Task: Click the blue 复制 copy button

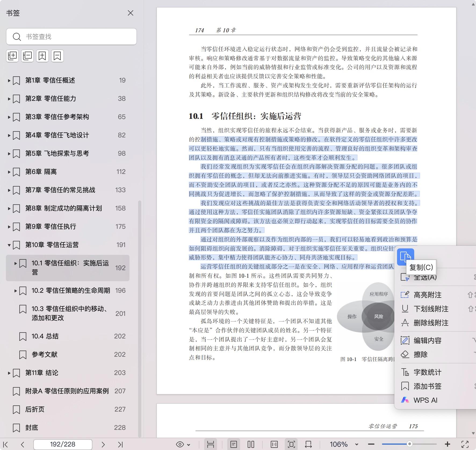Action: click(405, 257)
